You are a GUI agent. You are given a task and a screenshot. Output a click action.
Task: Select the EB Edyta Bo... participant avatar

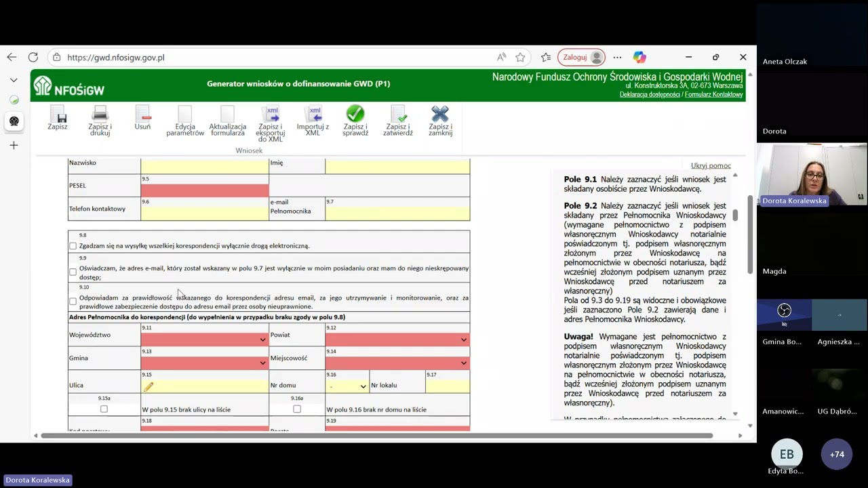tap(787, 455)
